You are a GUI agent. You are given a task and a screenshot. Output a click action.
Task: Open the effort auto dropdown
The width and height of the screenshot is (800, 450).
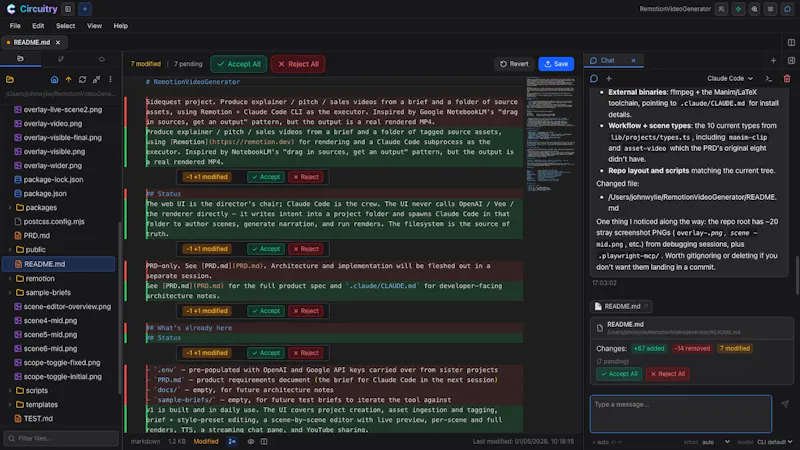(716, 442)
